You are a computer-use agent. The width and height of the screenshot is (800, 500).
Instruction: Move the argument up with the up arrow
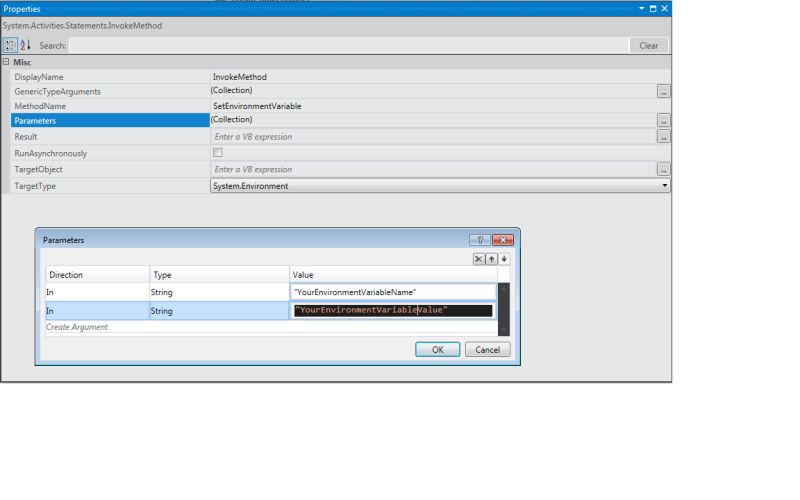tap(491, 259)
